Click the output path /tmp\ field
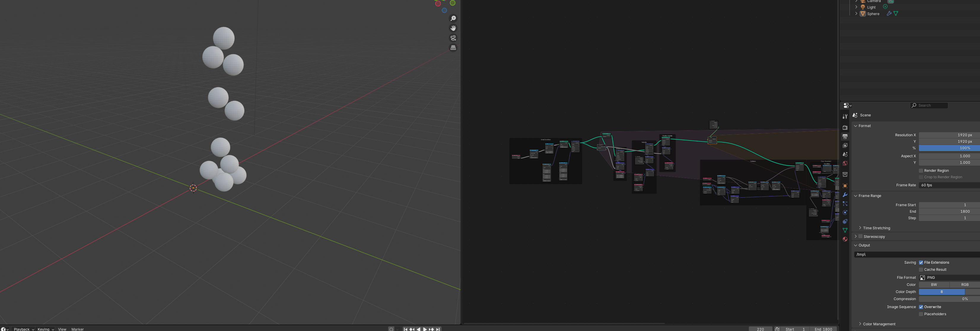The image size is (980, 331). [x=917, y=255]
